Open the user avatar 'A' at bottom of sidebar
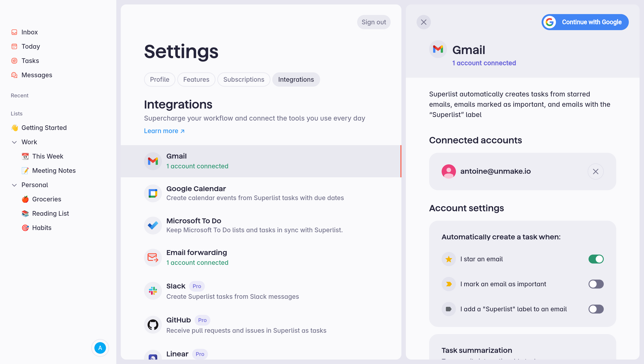The width and height of the screenshot is (644, 364). click(100, 348)
